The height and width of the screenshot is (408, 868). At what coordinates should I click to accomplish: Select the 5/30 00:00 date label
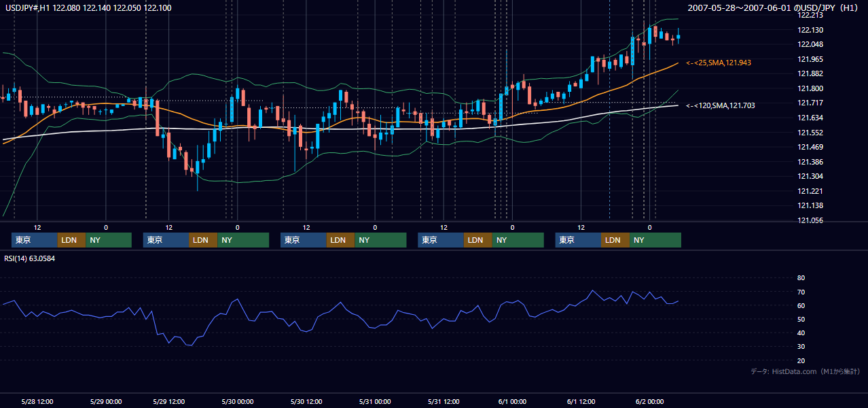(238, 401)
